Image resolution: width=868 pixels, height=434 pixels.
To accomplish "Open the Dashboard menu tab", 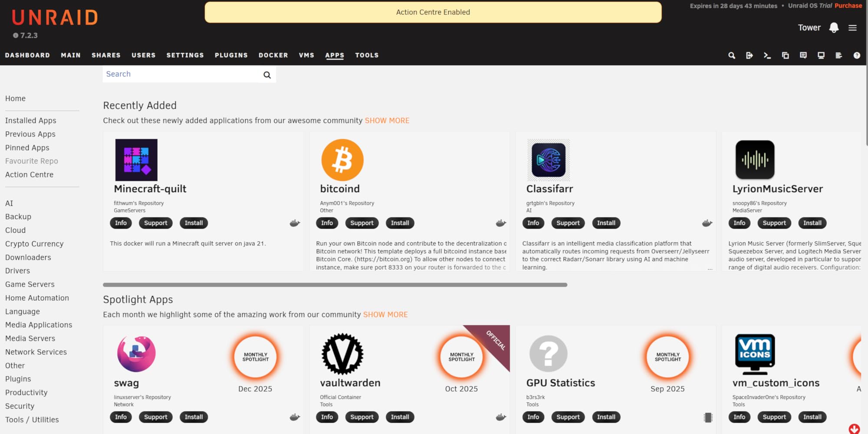I will pos(27,55).
